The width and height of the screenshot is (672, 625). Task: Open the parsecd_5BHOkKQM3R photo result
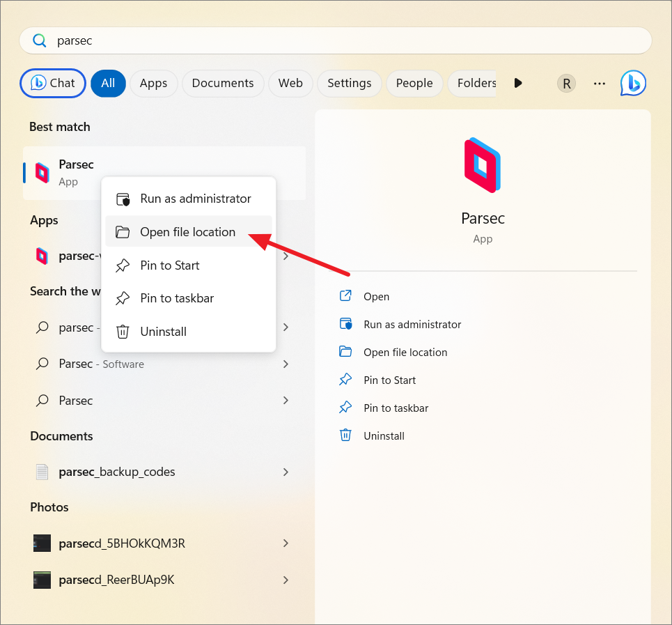click(x=164, y=543)
